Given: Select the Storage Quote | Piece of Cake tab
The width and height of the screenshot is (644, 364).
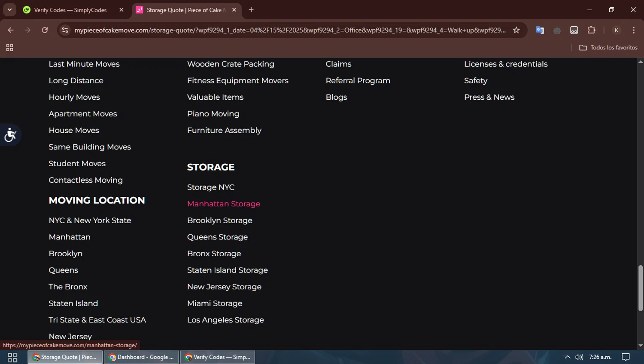Looking at the screenshot, I should point(187,10).
